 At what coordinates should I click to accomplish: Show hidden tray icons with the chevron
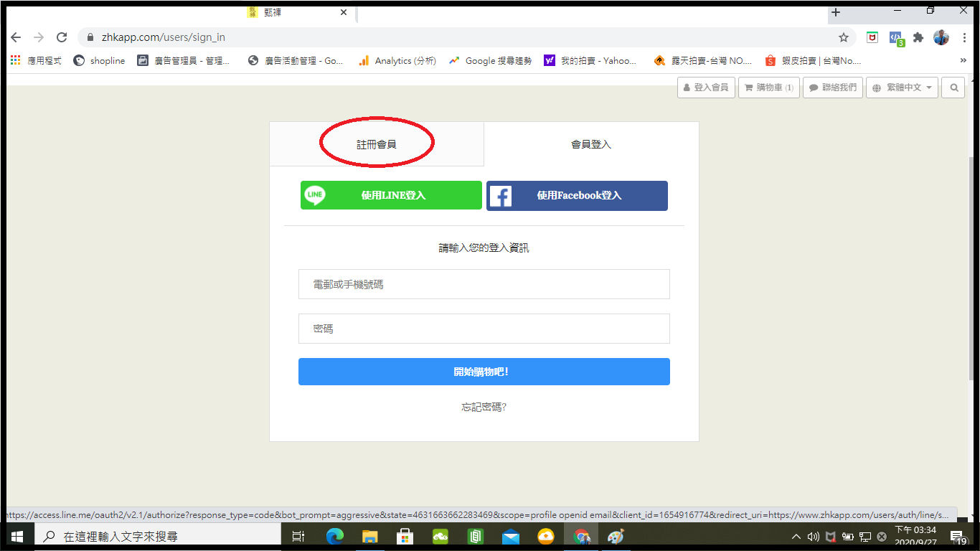click(796, 536)
